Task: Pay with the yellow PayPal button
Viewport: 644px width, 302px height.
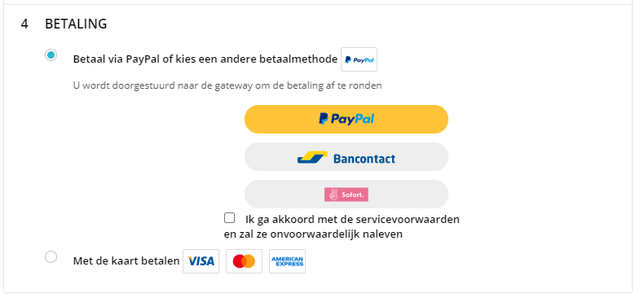Action: click(346, 119)
